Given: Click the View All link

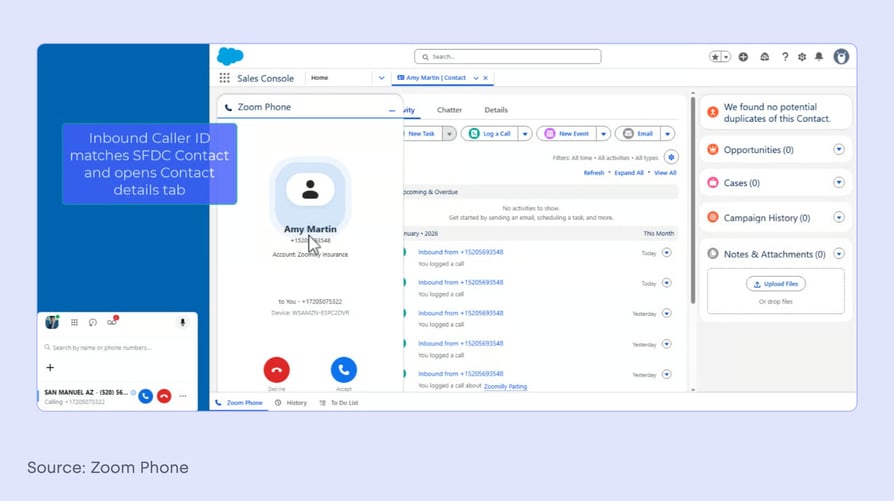Looking at the screenshot, I should tap(665, 173).
